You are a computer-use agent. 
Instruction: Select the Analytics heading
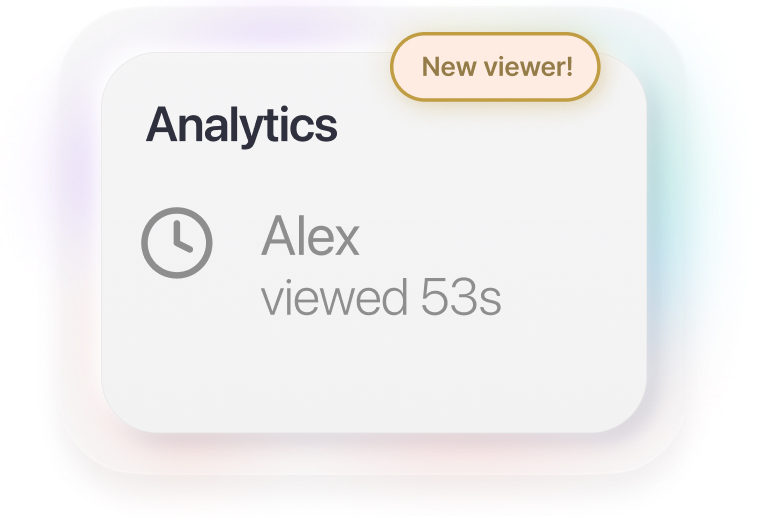point(242,126)
